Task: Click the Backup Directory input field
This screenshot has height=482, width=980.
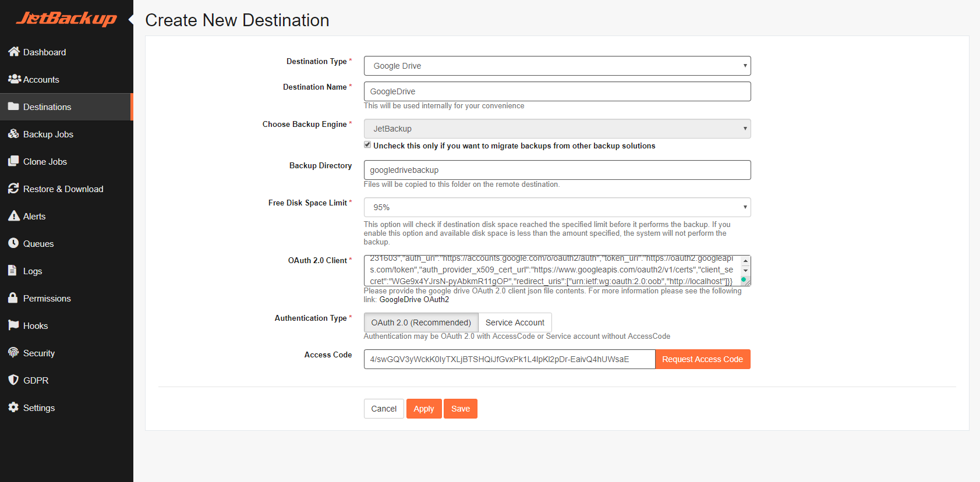Action: pyautogui.click(x=557, y=170)
